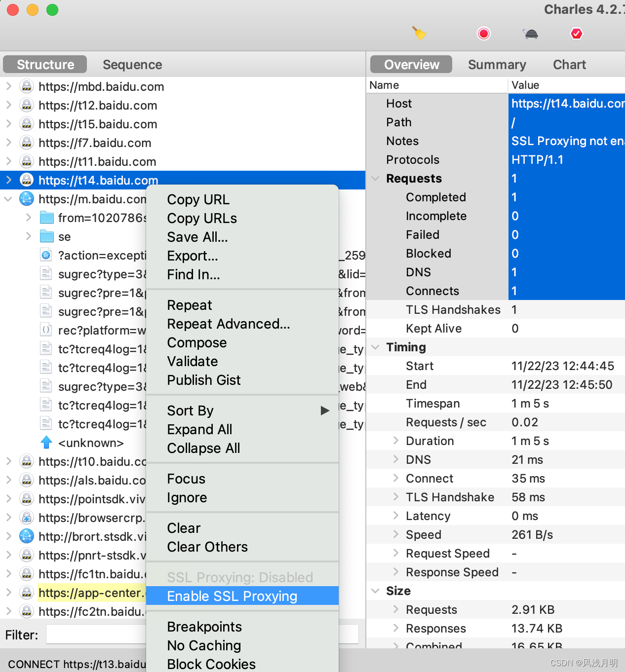Click the lock icon beside t12.baidu.com

tap(27, 105)
